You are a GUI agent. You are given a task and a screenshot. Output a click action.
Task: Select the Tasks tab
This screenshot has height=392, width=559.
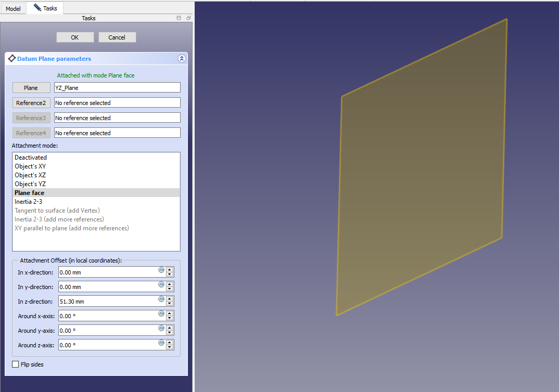coord(45,8)
